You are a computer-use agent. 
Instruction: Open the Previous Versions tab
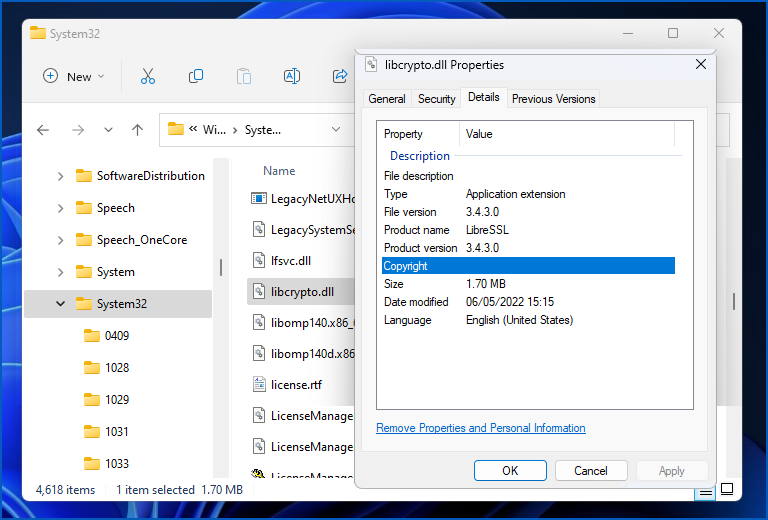click(553, 99)
